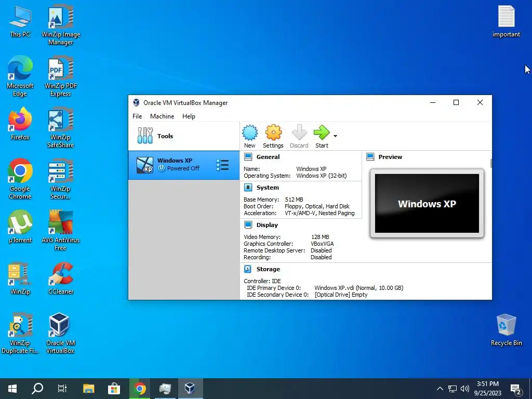Click the General section header

click(x=268, y=157)
